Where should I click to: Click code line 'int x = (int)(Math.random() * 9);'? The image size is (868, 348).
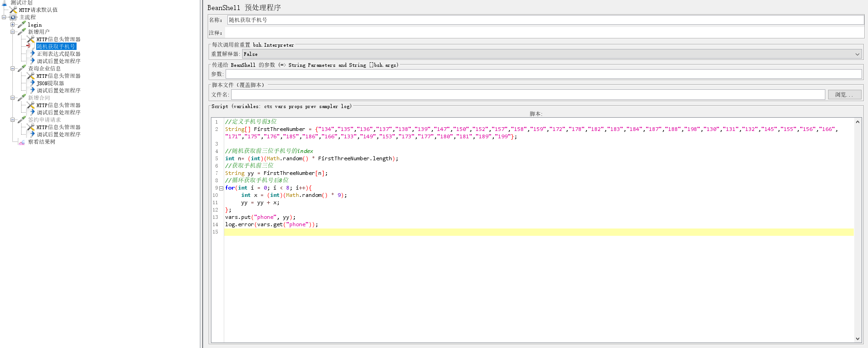[x=294, y=195]
